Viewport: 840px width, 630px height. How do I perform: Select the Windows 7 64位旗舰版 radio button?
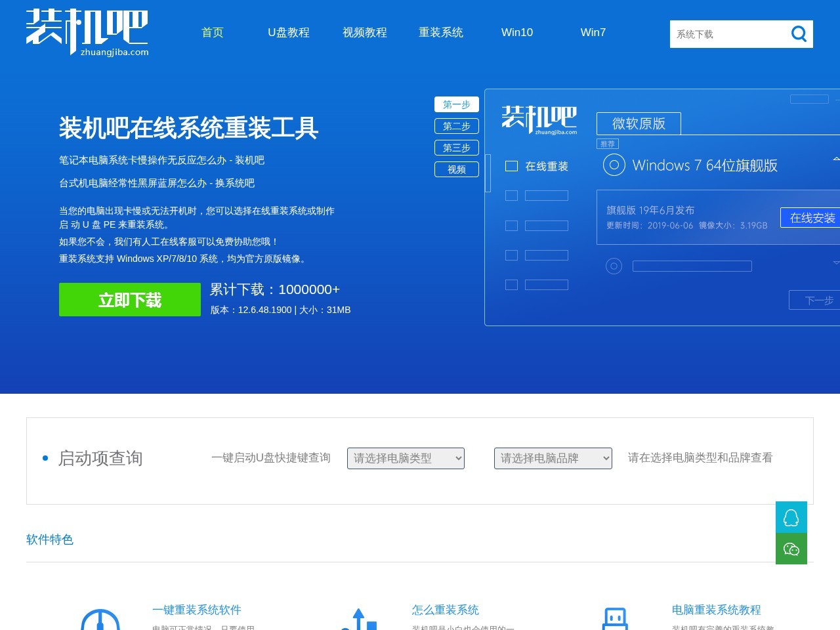pyautogui.click(x=614, y=165)
